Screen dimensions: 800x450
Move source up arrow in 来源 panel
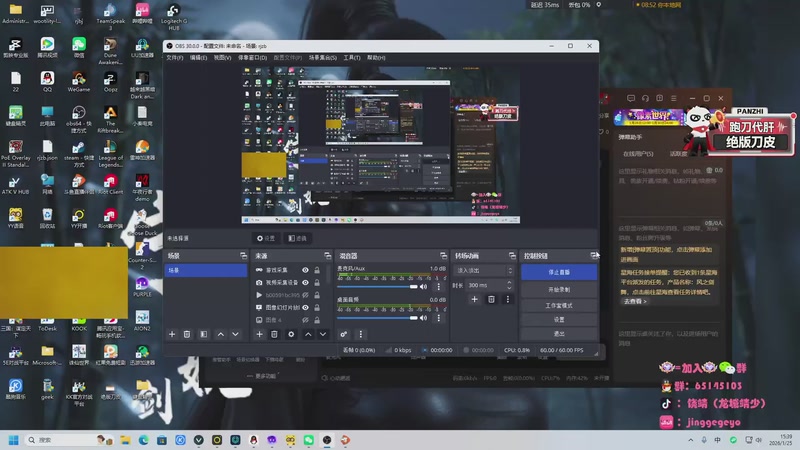click(x=308, y=334)
